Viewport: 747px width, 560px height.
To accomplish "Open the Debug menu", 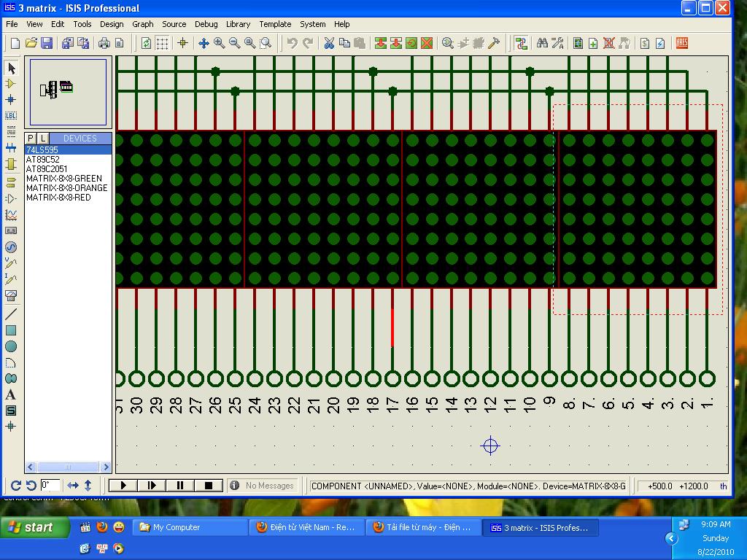I will 206,24.
